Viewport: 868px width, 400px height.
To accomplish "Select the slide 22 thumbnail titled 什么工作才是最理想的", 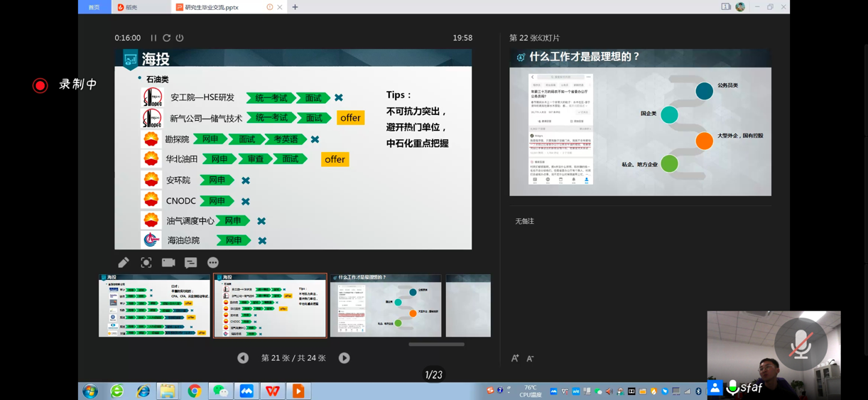I will 386,306.
